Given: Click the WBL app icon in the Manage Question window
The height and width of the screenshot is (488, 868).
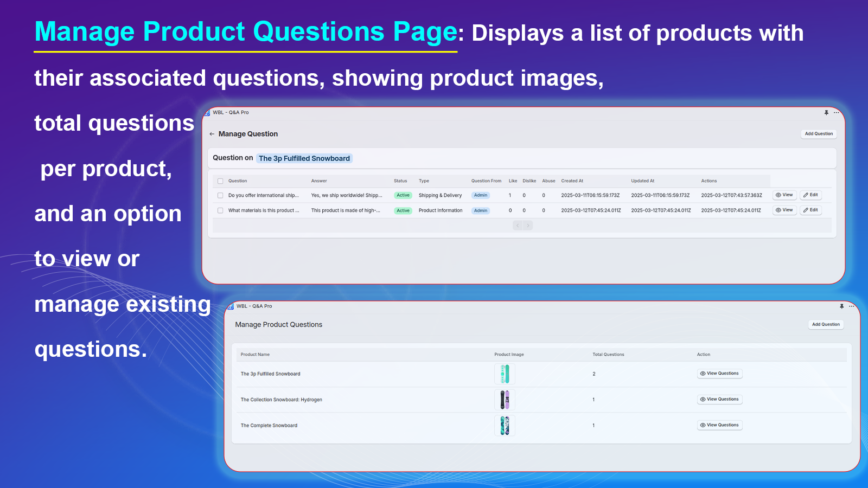Looking at the screenshot, I should click(207, 113).
